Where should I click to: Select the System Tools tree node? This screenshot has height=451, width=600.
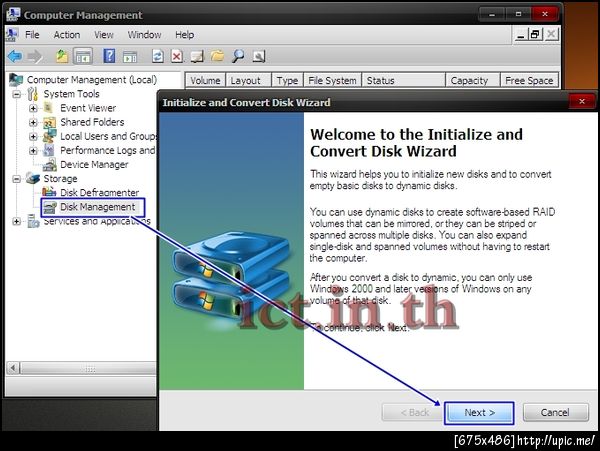tap(71, 94)
